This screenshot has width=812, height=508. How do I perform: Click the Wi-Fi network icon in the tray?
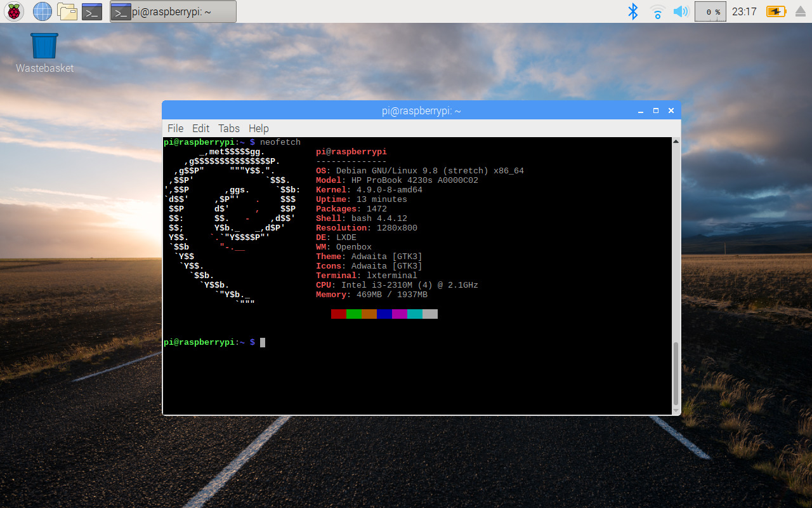[657, 11]
